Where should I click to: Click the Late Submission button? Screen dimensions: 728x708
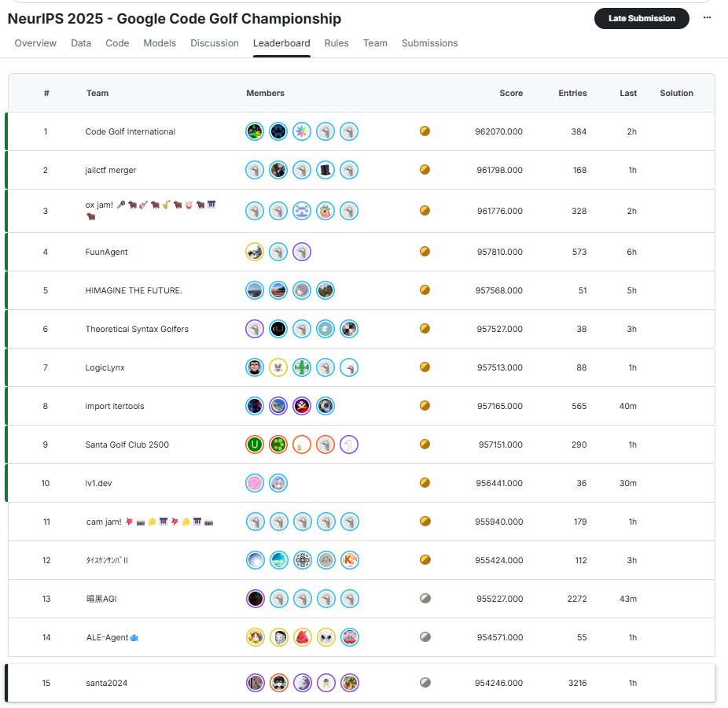click(x=641, y=17)
